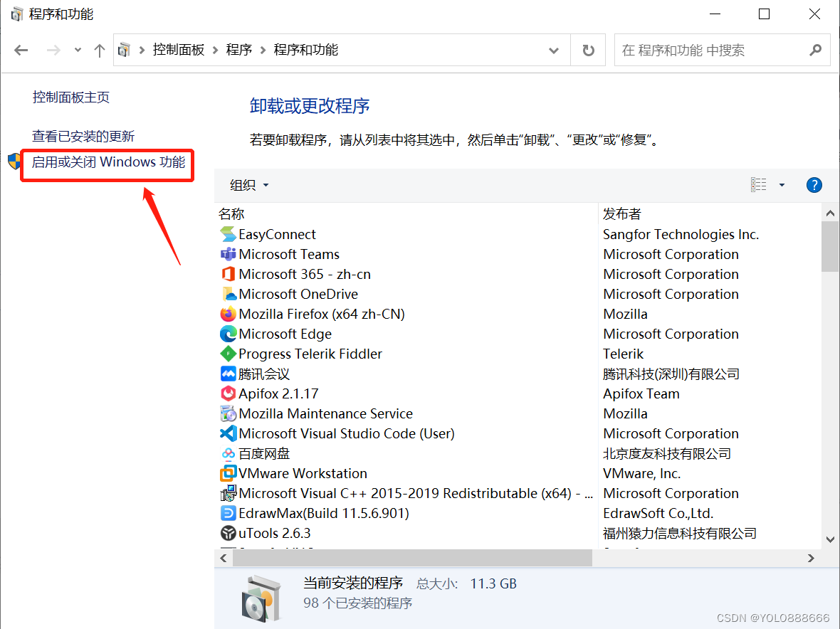Sort by the 名称 column header
This screenshot has width=840, height=629.
[231, 214]
